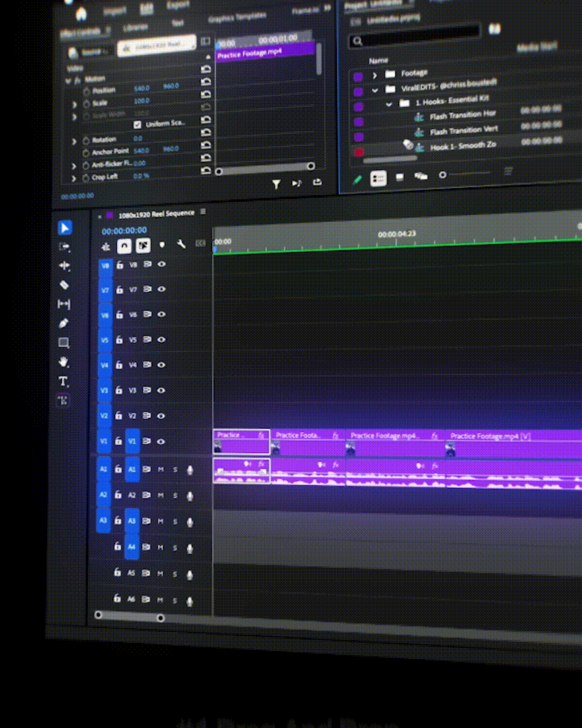This screenshot has width=582, height=728.
Task: Expand the Footage bin
Action: click(x=375, y=75)
